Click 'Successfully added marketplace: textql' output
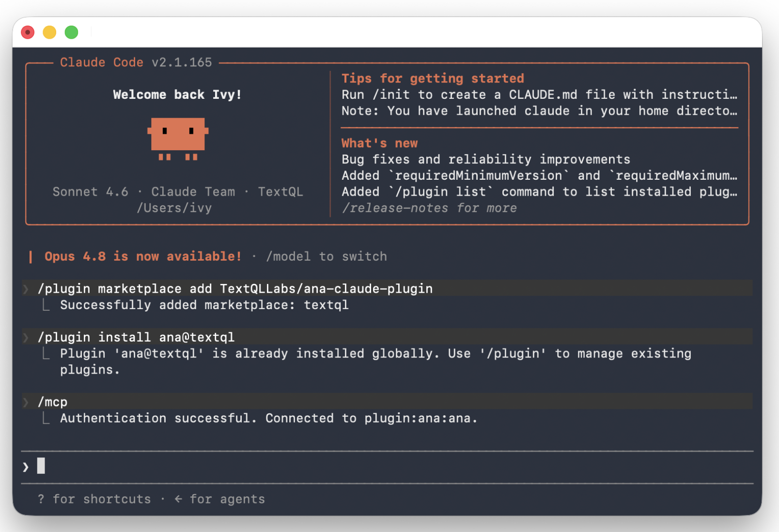 (204, 305)
